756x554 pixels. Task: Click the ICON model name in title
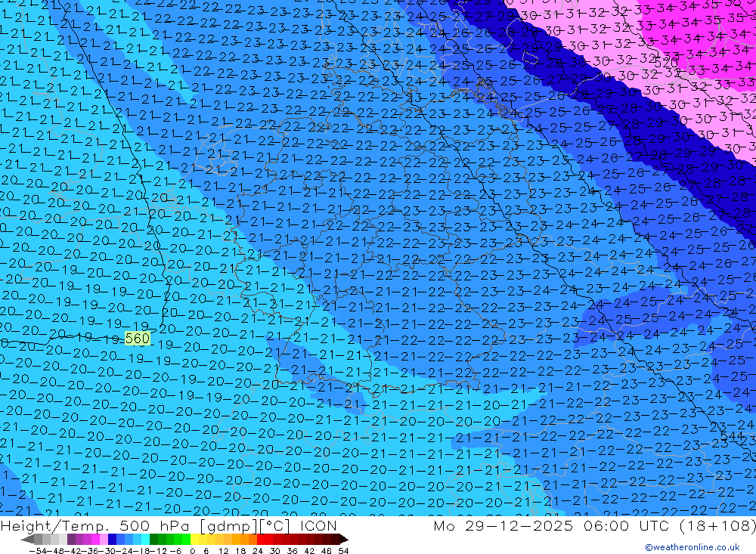tap(318, 525)
